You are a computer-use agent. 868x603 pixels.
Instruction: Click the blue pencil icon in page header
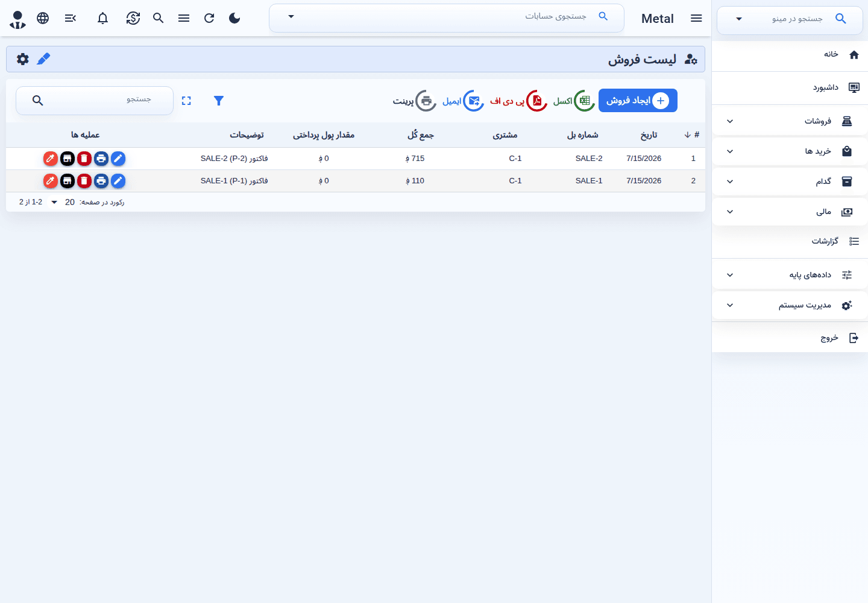click(x=43, y=59)
